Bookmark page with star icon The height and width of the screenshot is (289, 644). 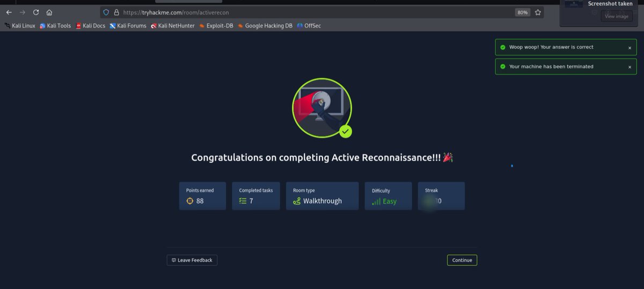tap(538, 12)
